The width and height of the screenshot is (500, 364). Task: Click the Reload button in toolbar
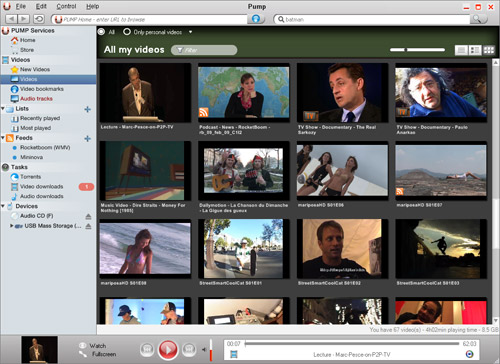(39, 19)
